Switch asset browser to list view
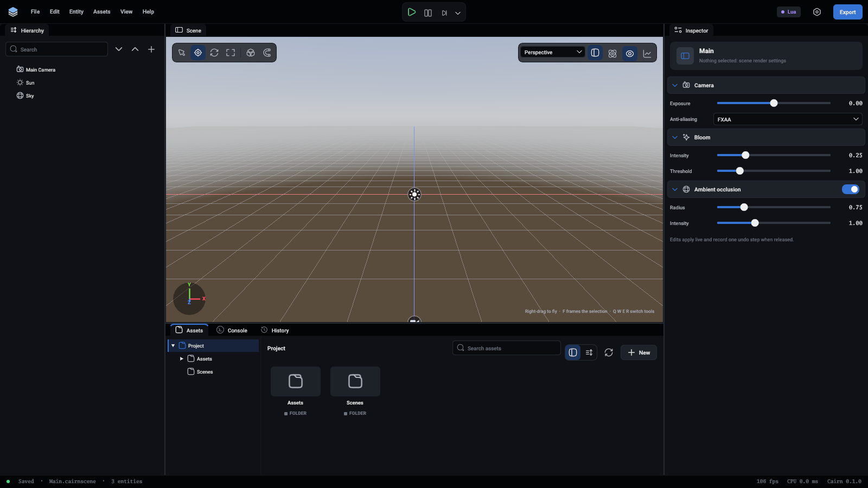 589,352
